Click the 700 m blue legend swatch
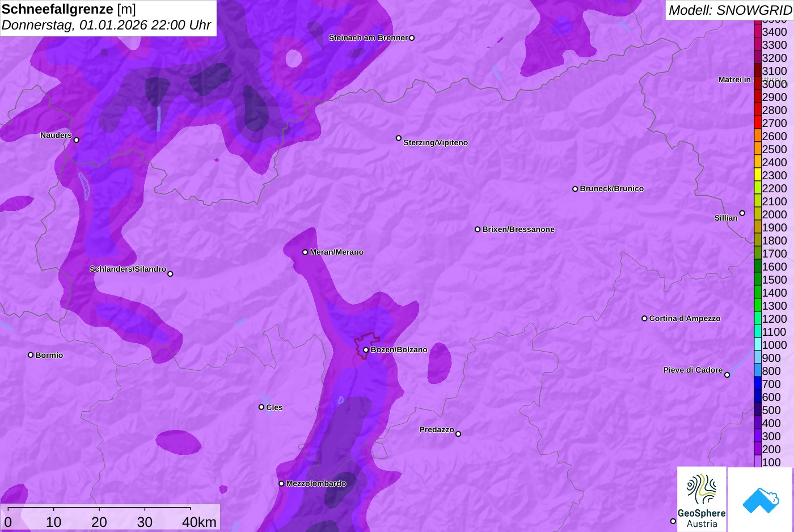Image resolution: width=794 pixels, height=532 pixels. 758,384
